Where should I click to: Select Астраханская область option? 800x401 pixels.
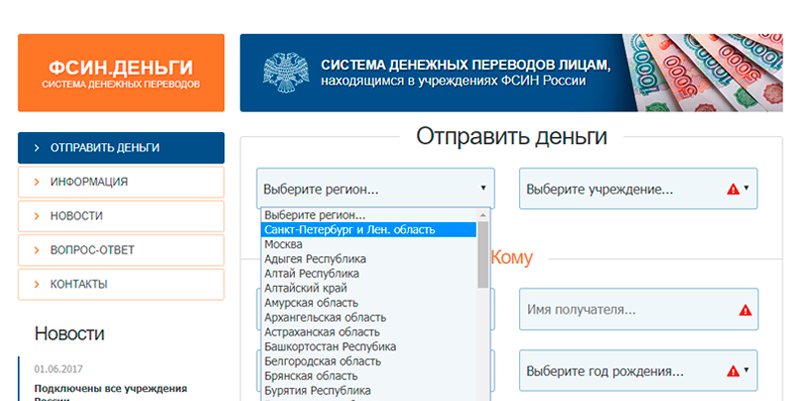(x=368, y=332)
